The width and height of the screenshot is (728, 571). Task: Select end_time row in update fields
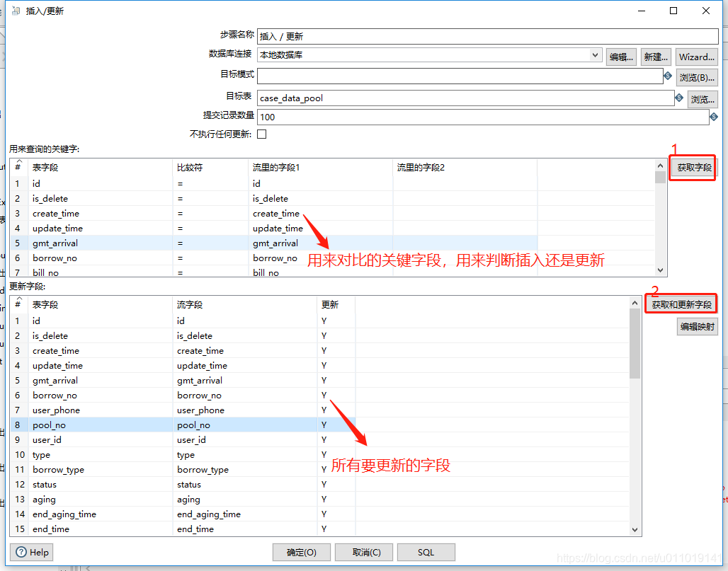click(183, 529)
